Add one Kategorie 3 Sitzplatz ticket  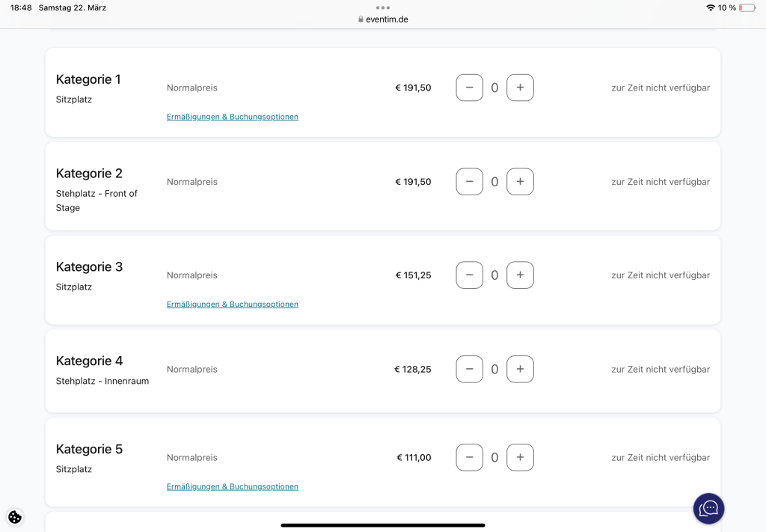pos(520,275)
